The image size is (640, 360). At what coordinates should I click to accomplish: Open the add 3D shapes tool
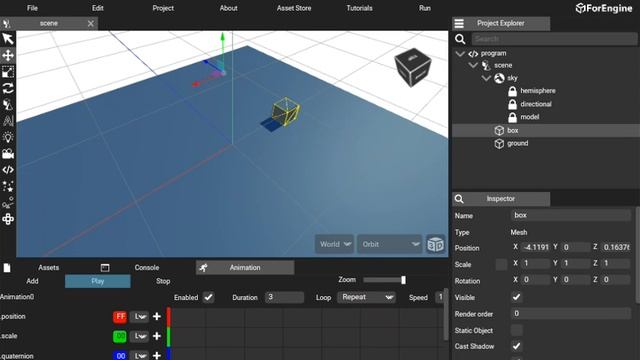point(8,104)
